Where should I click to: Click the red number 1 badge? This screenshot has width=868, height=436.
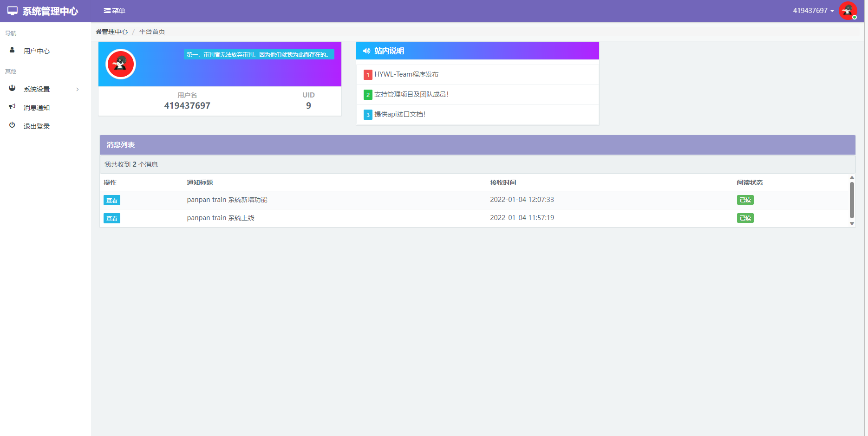368,75
